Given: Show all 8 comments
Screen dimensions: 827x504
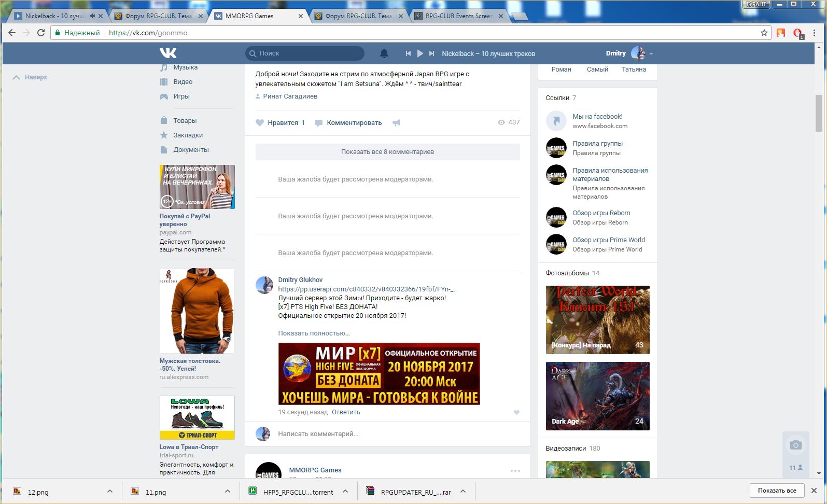Looking at the screenshot, I should tap(387, 152).
